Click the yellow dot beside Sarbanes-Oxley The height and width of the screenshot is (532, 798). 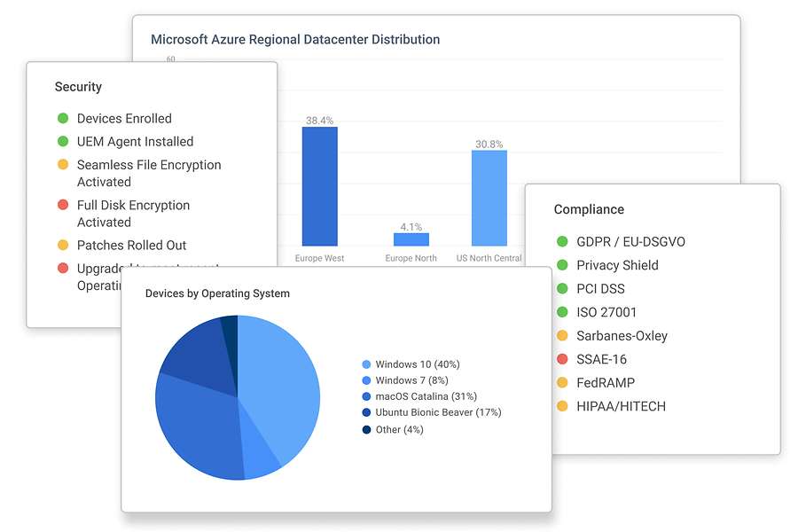pos(562,335)
